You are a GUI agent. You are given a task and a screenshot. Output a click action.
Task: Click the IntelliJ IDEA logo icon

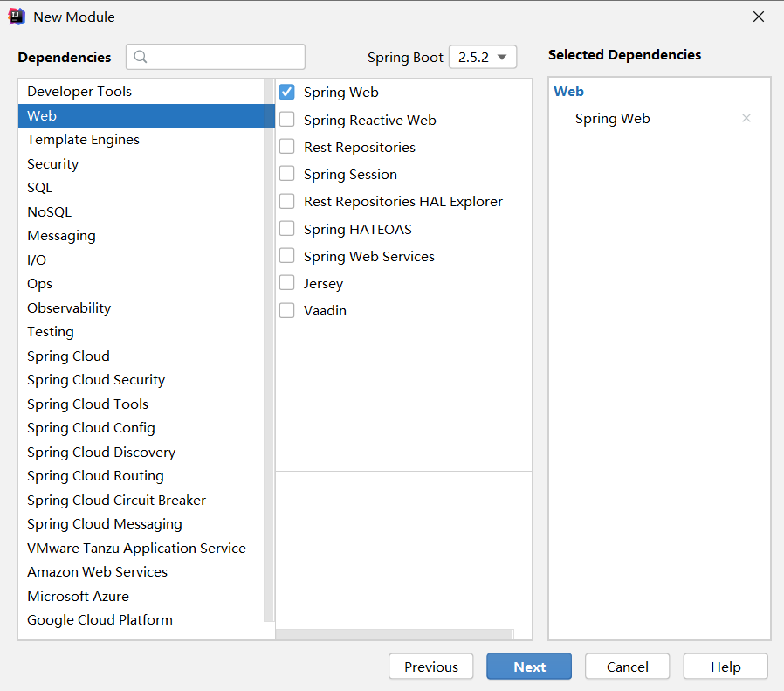pyautogui.click(x=17, y=17)
